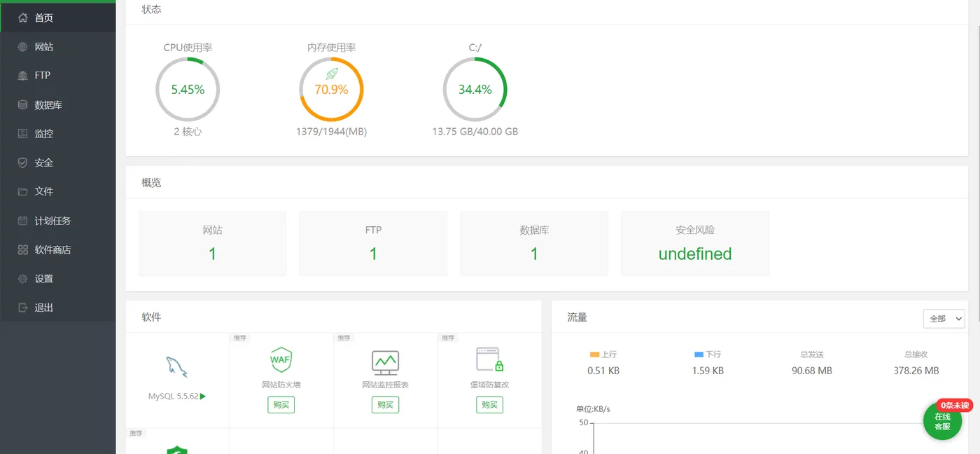This screenshot has width=980, height=454.
Task: Open the FTP overview card
Action: (373, 243)
